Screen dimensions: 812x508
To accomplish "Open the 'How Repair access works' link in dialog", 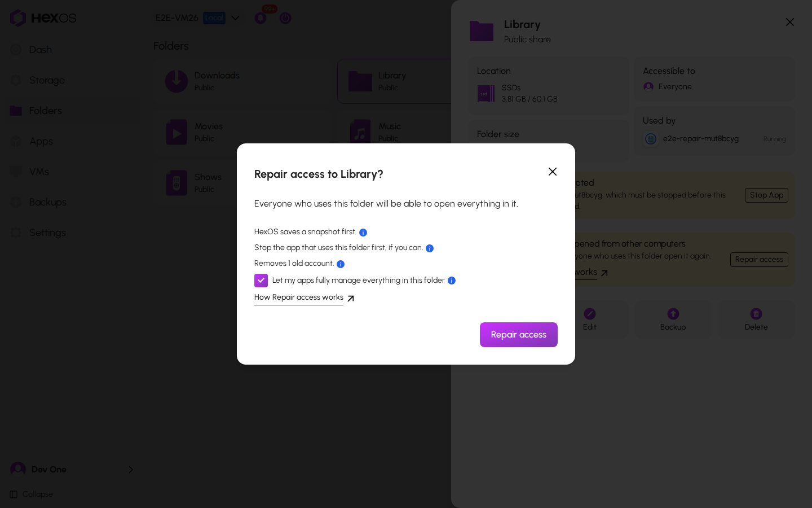I will point(304,297).
